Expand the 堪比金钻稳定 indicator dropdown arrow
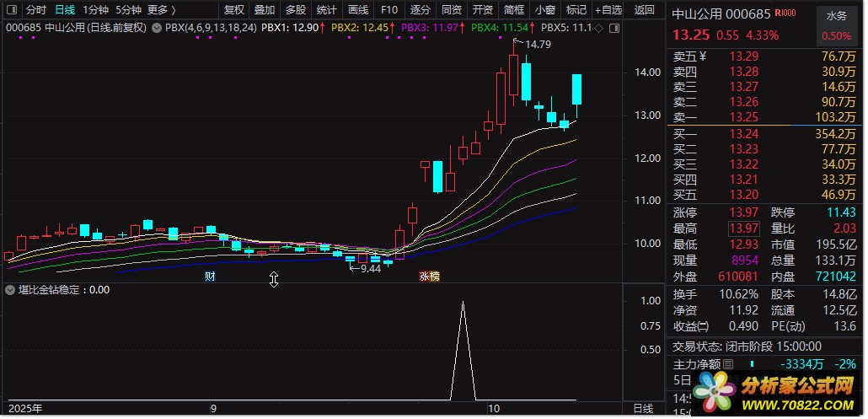Screen dimensions: 868x419 click(x=11, y=290)
